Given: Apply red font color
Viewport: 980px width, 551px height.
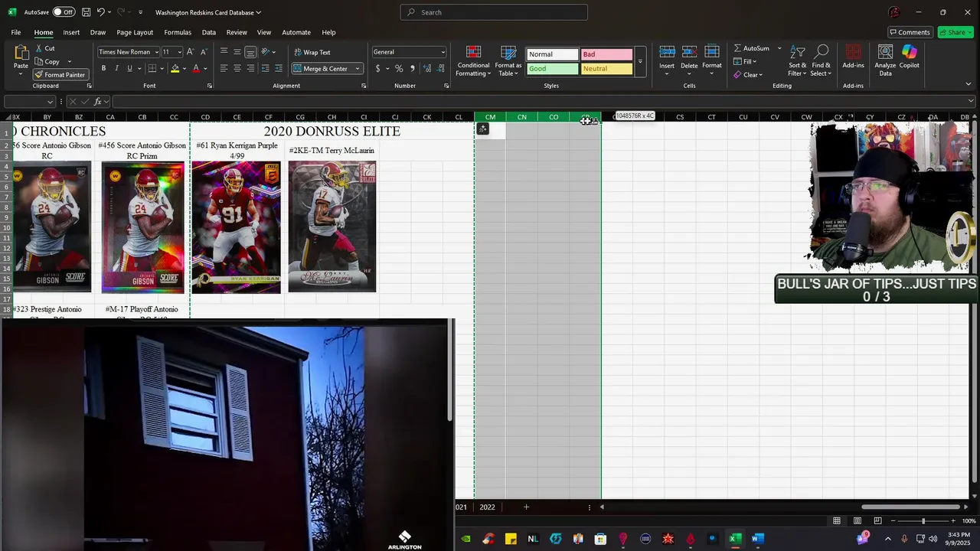Looking at the screenshot, I should [196, 68].
